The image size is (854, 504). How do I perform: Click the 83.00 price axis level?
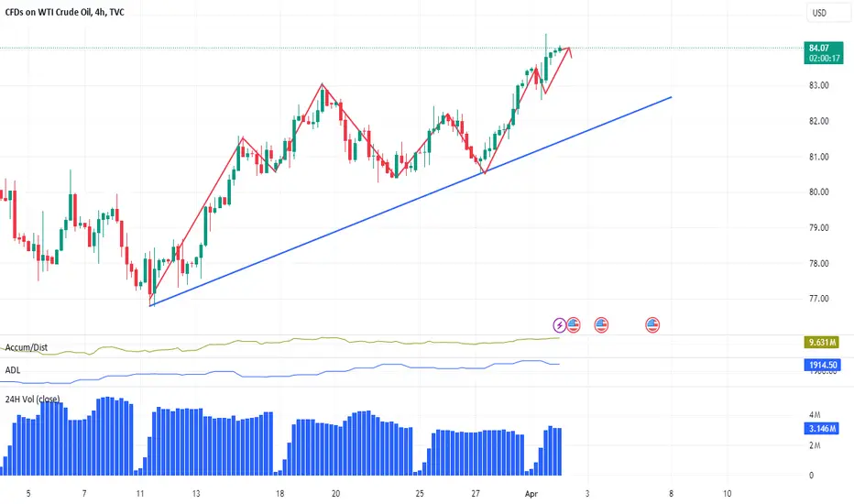click(x=818, y=85)
